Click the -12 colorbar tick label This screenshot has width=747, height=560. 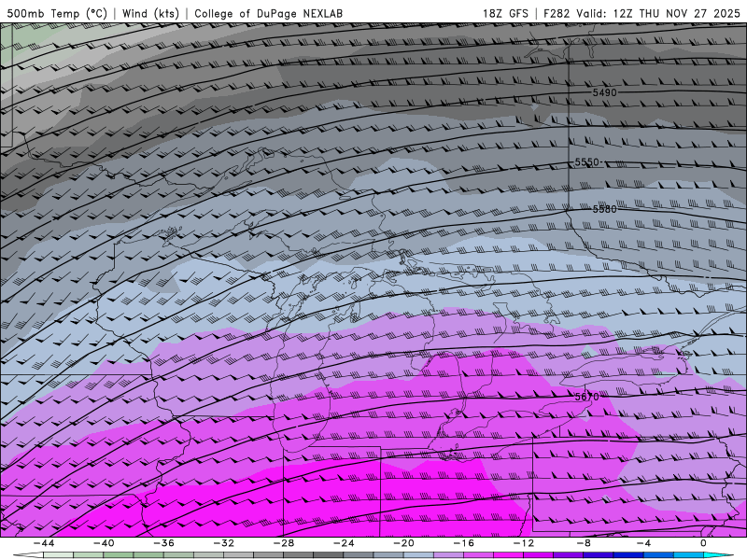(524, 543)
